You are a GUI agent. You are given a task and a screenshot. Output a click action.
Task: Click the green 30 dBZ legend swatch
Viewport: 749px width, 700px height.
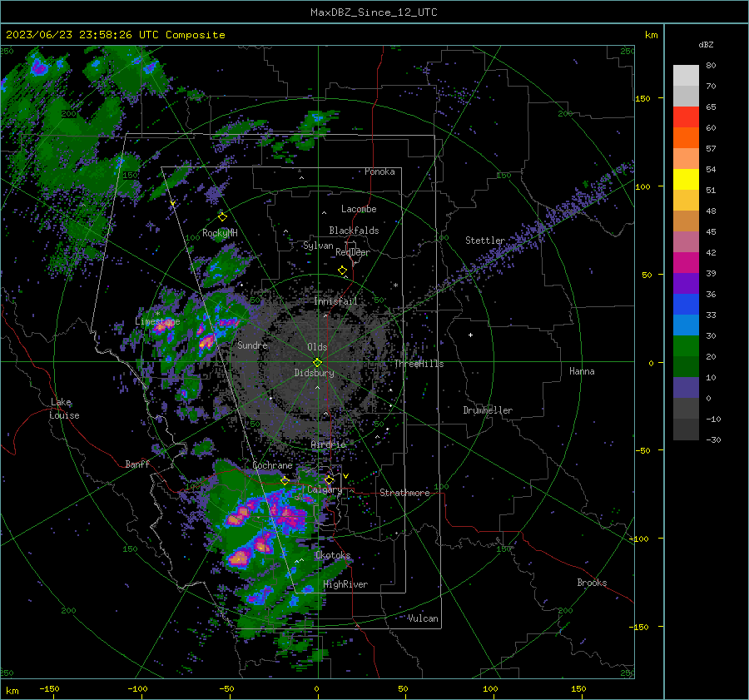[x=686, y=345]
